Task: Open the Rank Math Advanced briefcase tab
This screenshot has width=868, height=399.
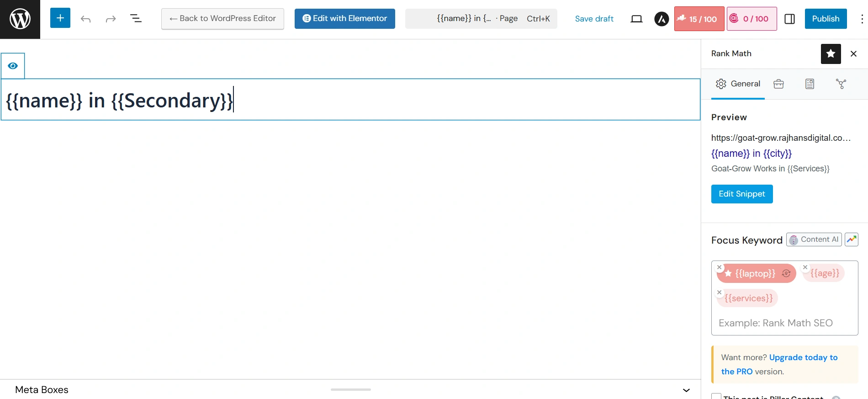Action: (778, 84)
